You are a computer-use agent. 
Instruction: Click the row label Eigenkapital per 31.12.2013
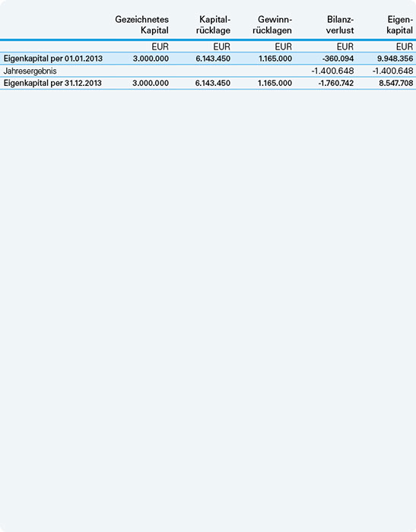(x=52, y=83)
